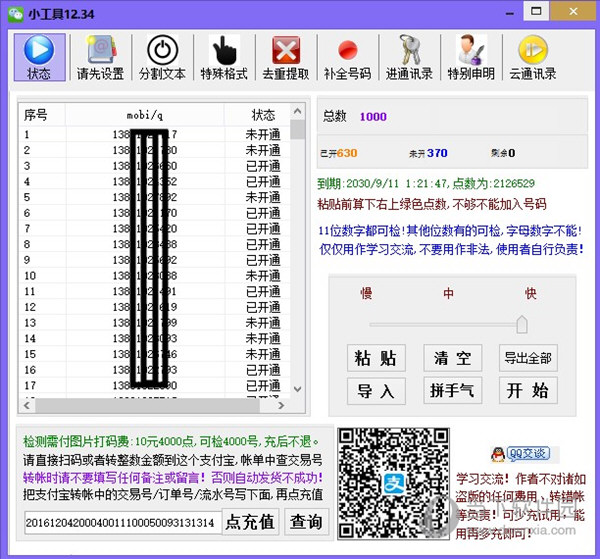Select 补全号码 red dot icon
The image size is (600, 559).
click(x=348, y=51)
